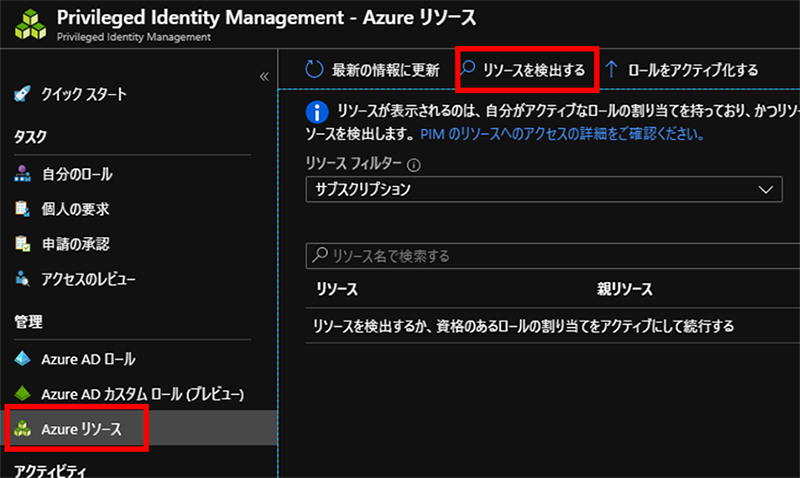
Task: Click the up arrow activate icon
Action: point(611,69)
